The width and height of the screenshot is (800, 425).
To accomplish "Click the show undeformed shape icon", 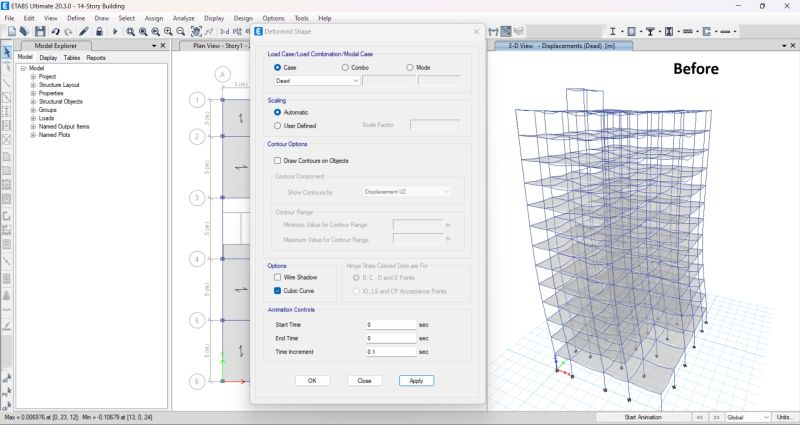I will (x=493, y=32).
